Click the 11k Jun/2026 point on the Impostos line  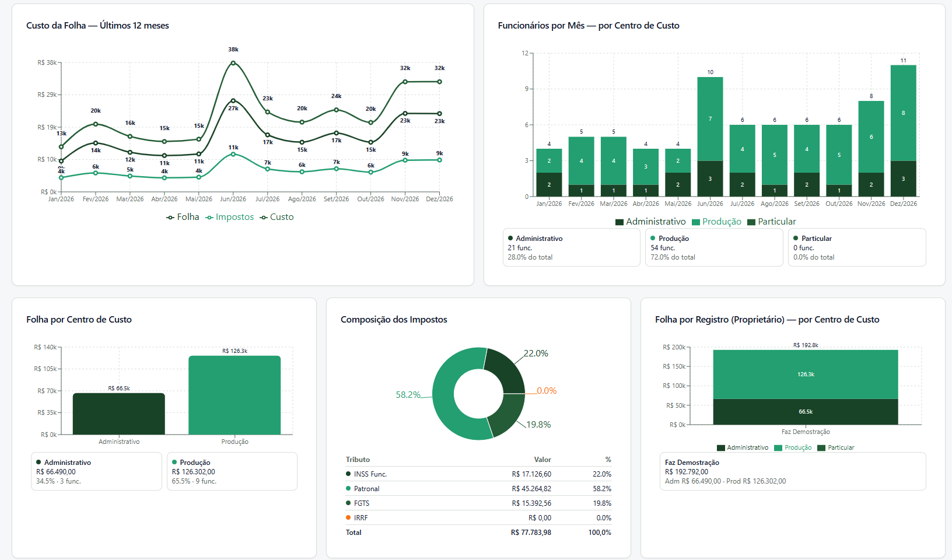point(233,154)
